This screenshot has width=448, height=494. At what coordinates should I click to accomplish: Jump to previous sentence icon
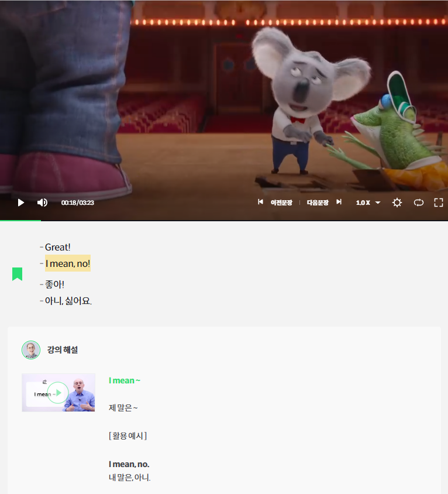point(260,202)
